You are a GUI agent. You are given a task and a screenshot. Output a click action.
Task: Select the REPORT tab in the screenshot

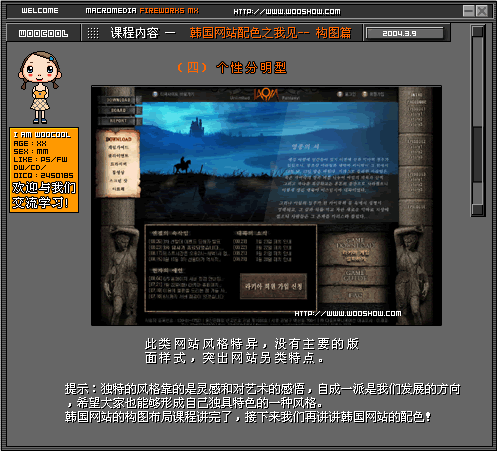pyautogui.click(x=118, y=121)
